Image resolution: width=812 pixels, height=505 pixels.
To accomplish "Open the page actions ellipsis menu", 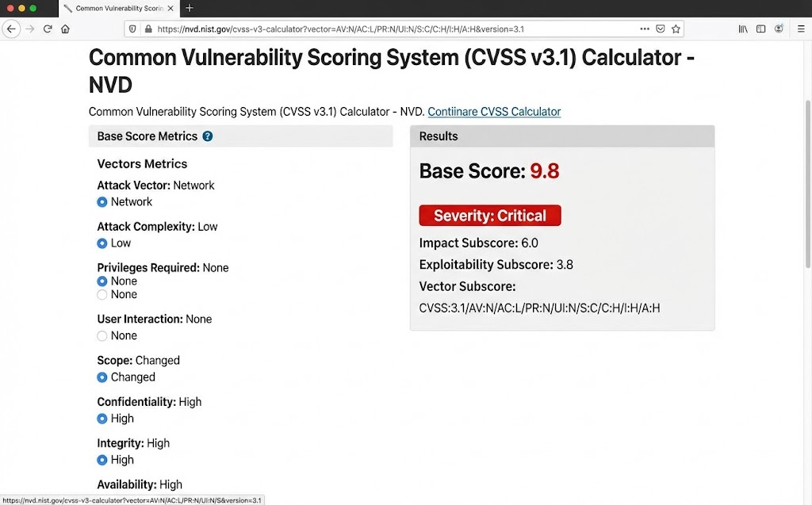I will (645, 29).
